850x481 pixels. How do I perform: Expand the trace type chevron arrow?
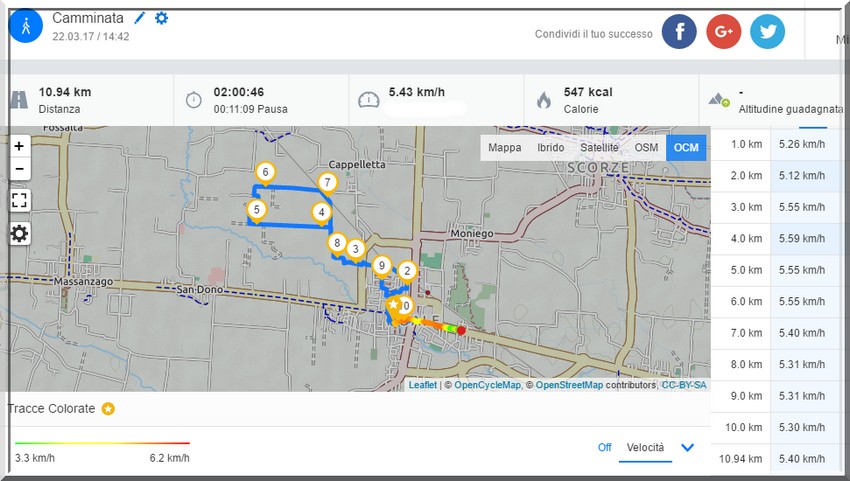coord(687,448)
